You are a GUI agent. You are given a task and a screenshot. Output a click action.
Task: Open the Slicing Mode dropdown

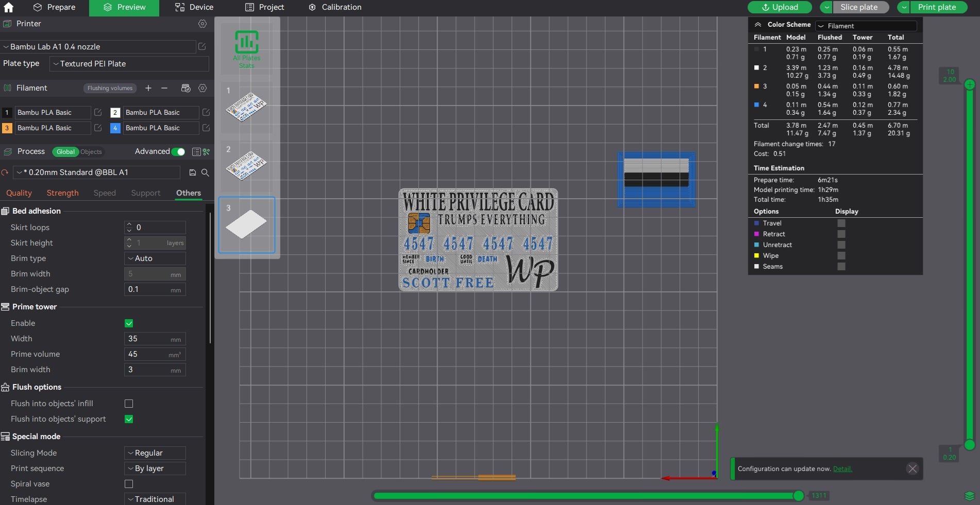pos(155,453)
